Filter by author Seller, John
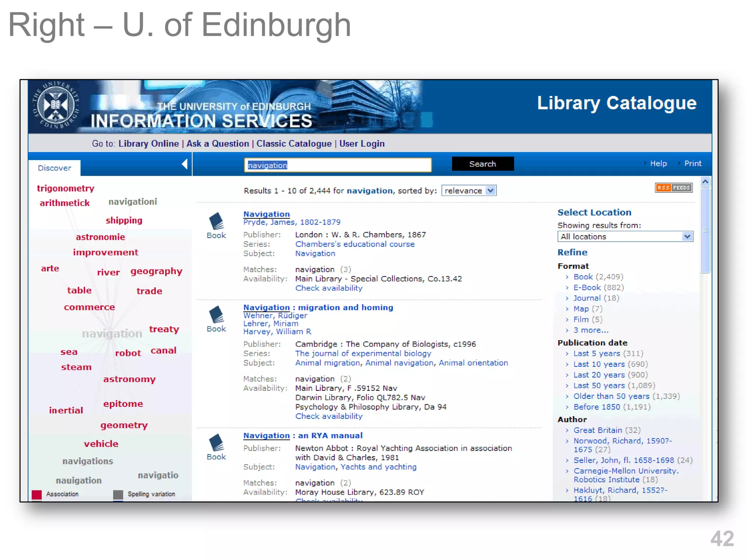 click(633, 460)
